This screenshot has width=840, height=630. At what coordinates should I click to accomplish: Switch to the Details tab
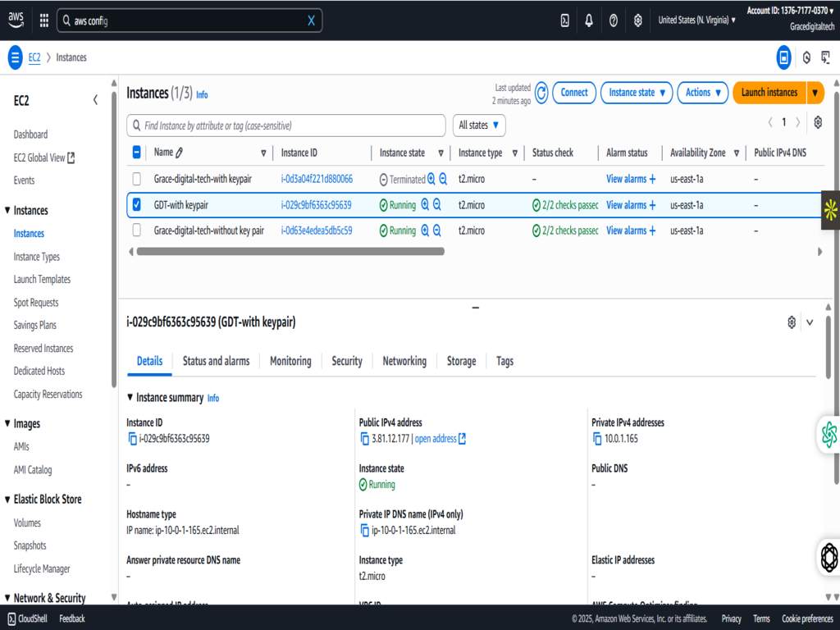pyautogui.click(x=149, y=361)
